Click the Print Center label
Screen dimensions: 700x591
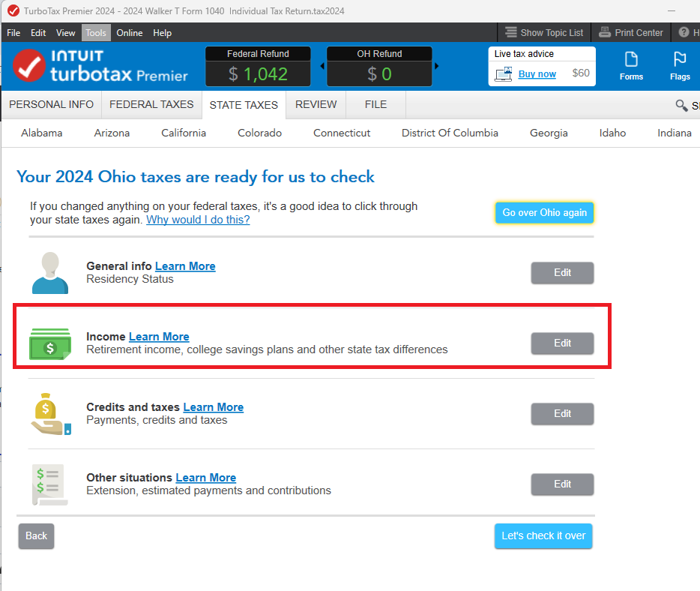(x=639, y=32)
